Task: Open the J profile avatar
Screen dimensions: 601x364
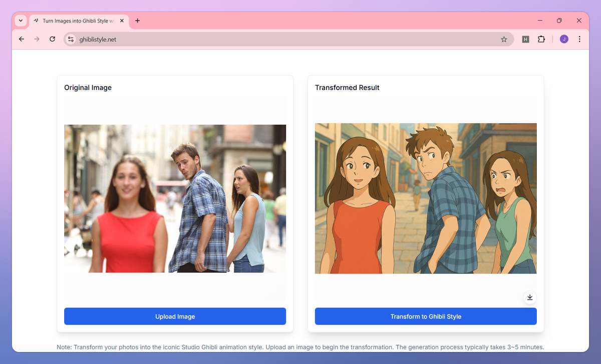Action: pos(564,39)
